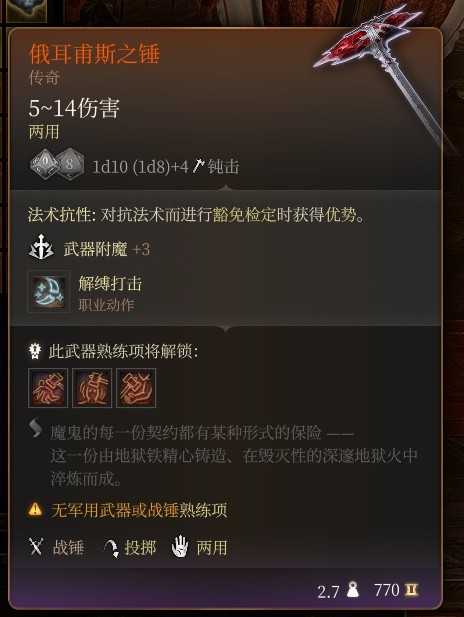Click the 法术抗性 description text
Viewport: 464px width, 617px height.
(x=196, y=215)
